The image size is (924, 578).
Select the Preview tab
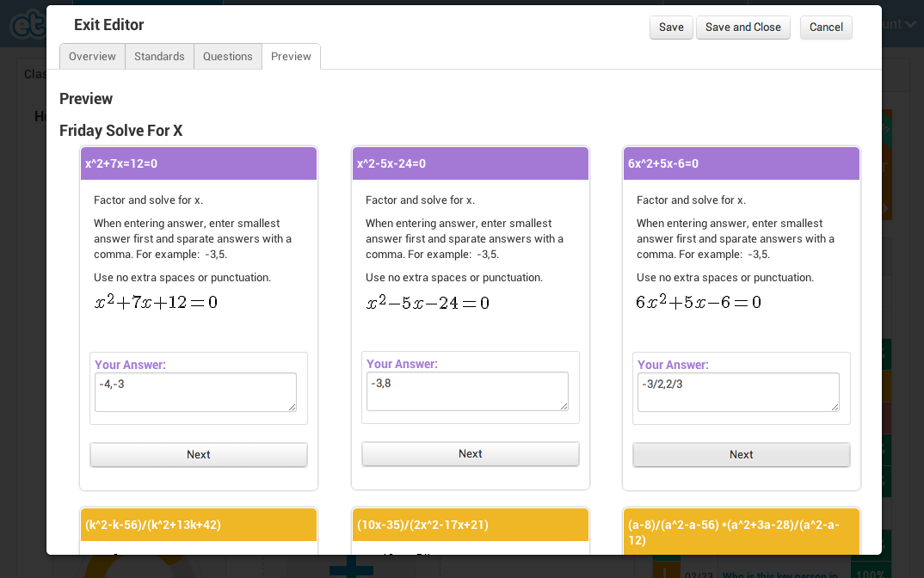pos(291,57)
